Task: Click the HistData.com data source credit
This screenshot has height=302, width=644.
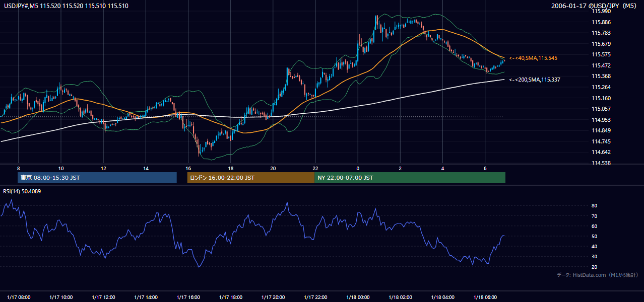Action: click(597, 275)
